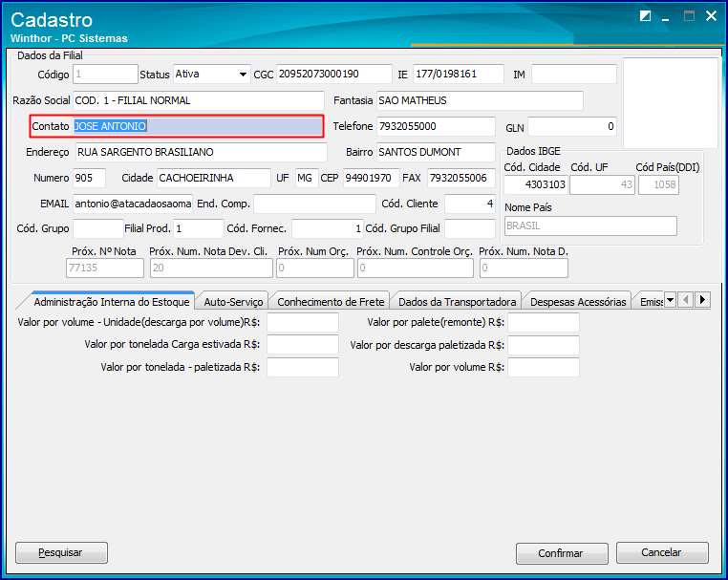The image size is (728, 580).
Task: Maximize the Cadastro window
Action: pyautogui.click(x=689, y=16)
